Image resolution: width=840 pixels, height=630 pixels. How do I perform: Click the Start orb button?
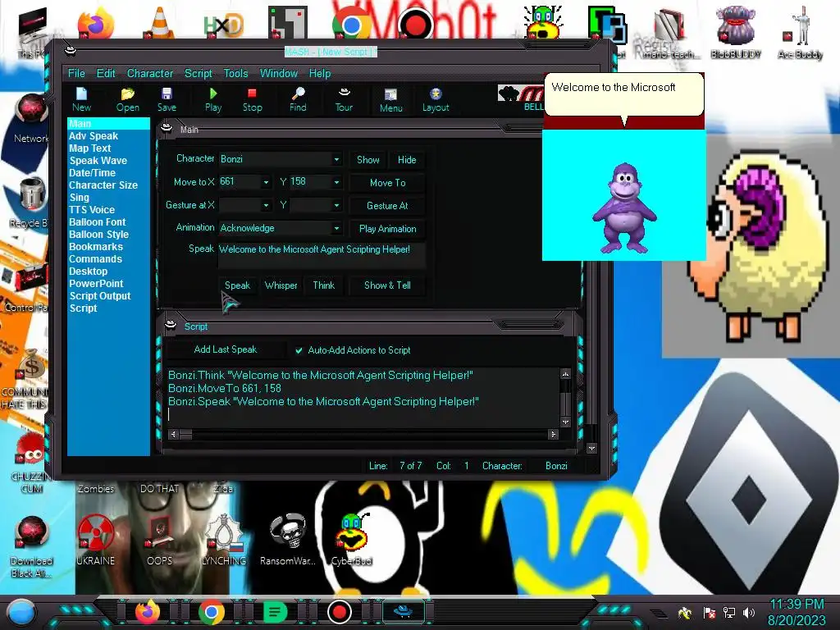pos(21,612)
